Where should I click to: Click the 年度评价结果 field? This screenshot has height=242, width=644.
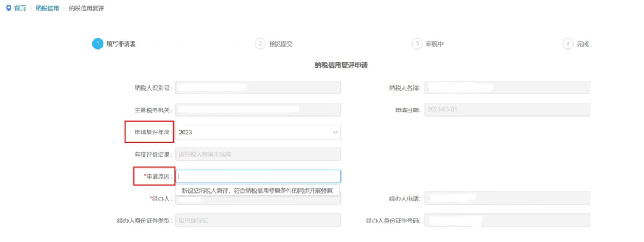click(x=258, y=154)
